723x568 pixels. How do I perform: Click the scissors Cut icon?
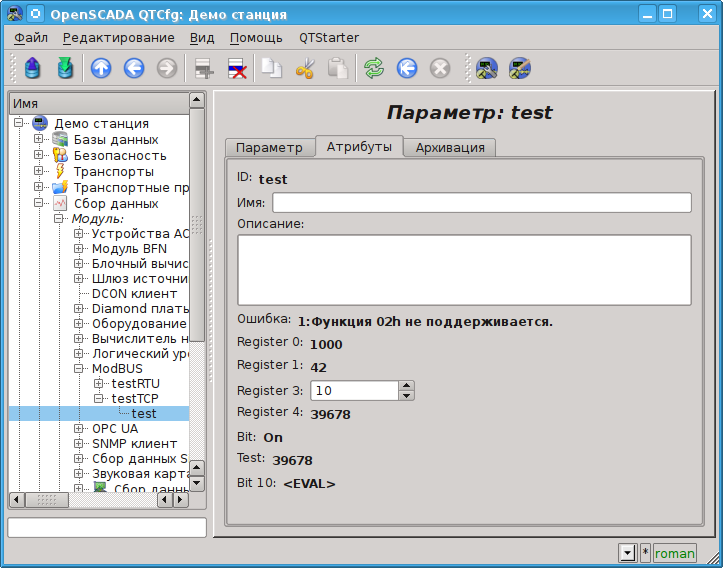pos(305,68)
